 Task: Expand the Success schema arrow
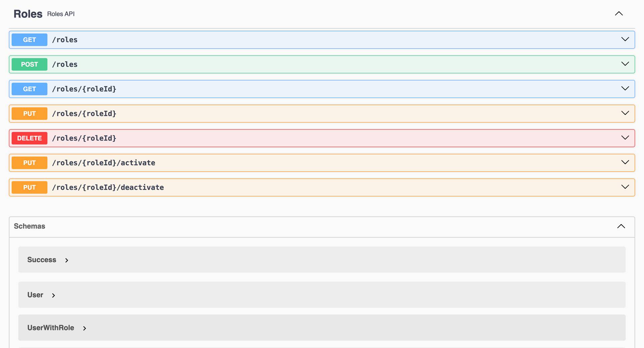[67, 260]
